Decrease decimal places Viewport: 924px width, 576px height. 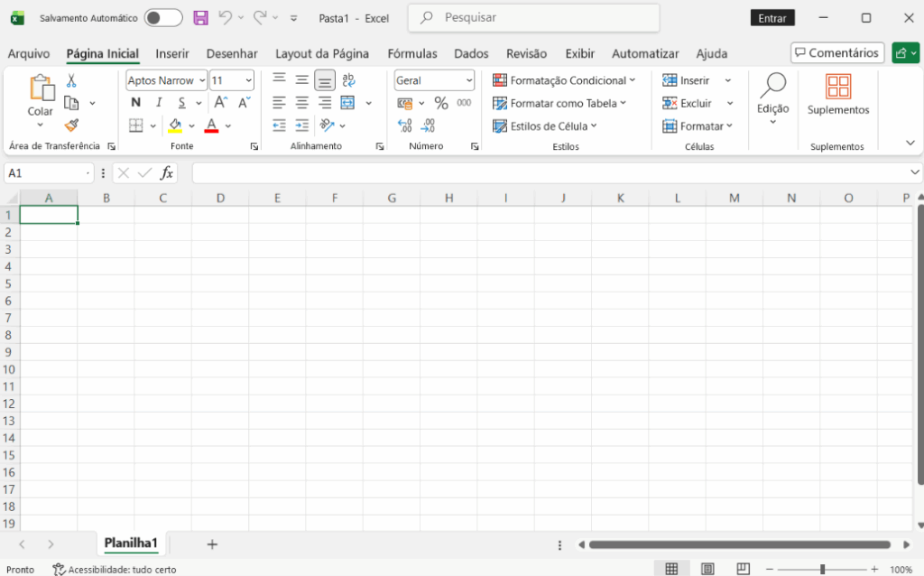click(x=428, y=125)
